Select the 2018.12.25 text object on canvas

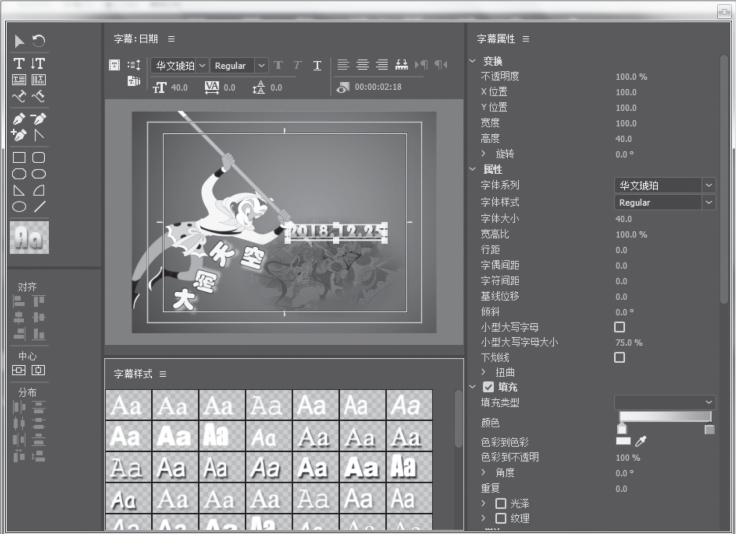[336, 232]
